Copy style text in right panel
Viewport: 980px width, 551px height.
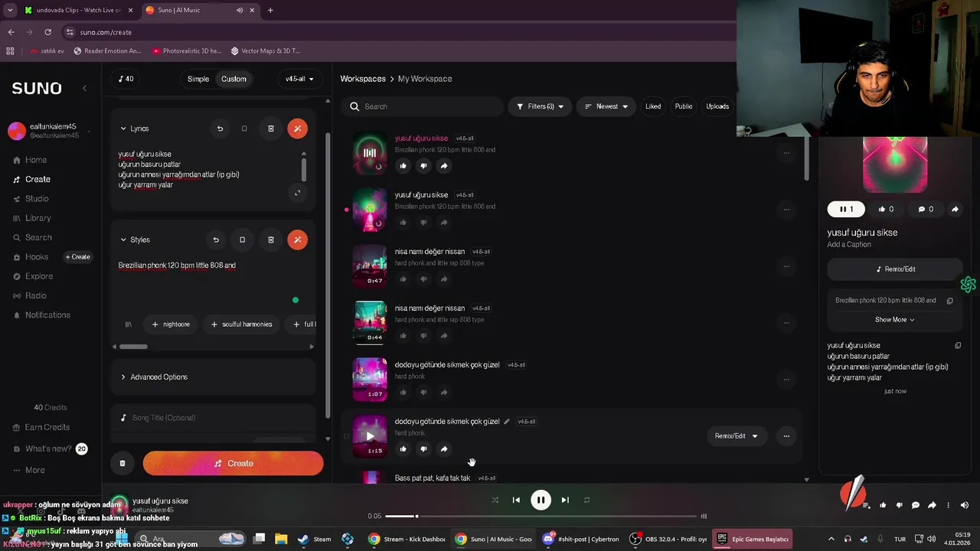[x=949, y=301]
